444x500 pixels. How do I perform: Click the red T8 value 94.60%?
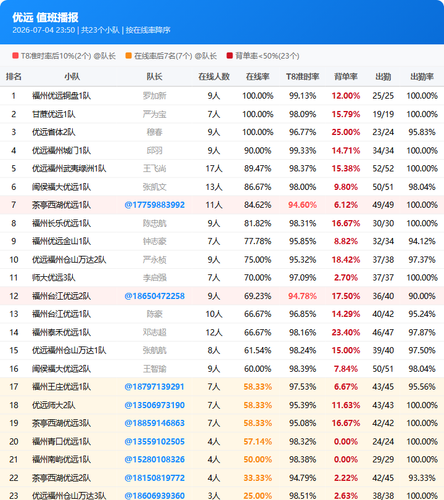click(x=303, y=205)
